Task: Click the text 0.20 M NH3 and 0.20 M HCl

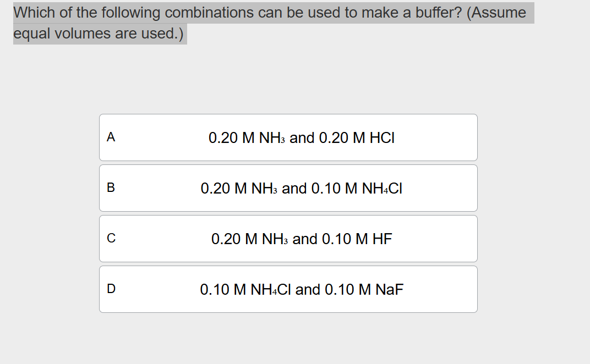Action: pos(301,138)
